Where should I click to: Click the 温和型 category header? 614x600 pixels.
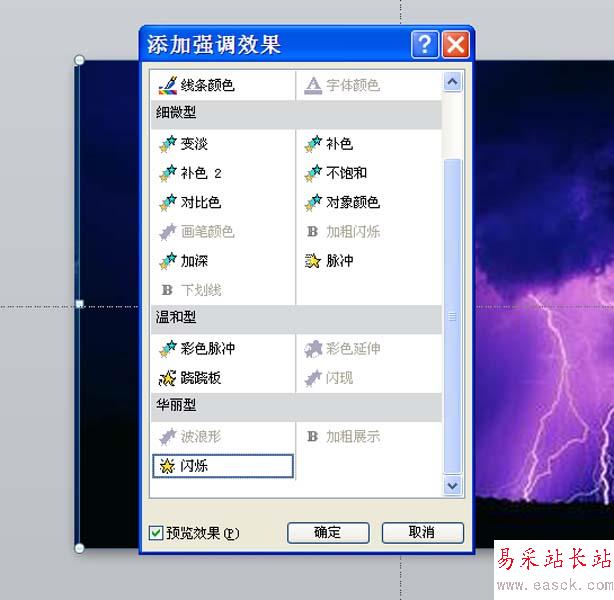pyautogui.click(x=296, y=318)
